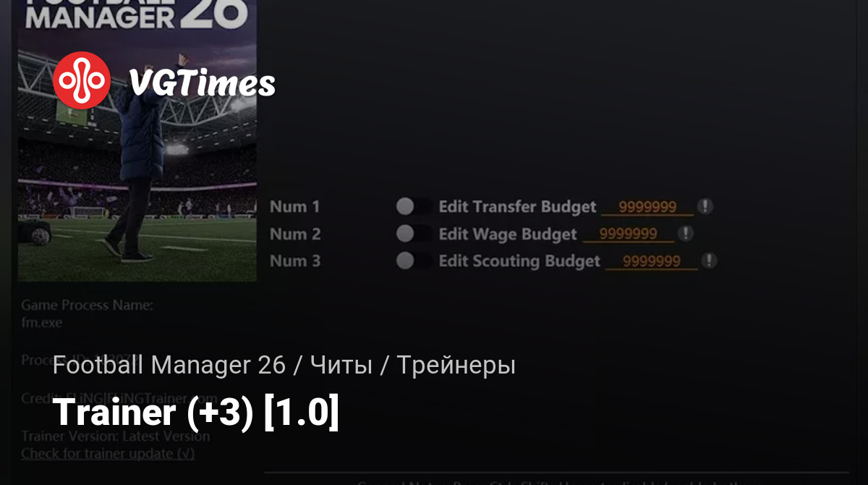
Task: Select the Wage Budget value field
Action: [x=629, y=234]
